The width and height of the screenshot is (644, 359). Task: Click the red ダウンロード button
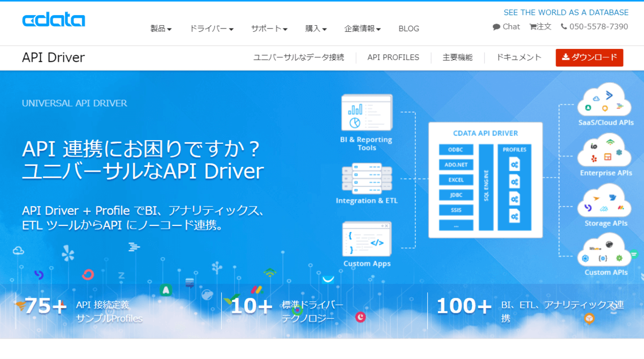(589, 58)
